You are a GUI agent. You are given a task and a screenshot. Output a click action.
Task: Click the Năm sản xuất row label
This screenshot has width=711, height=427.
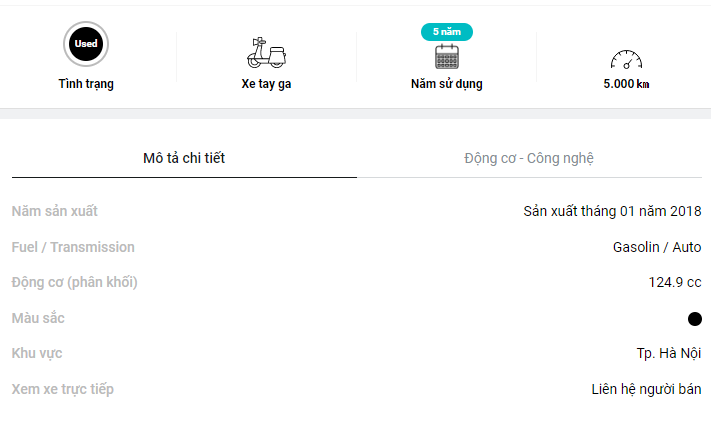click(54, 211)
